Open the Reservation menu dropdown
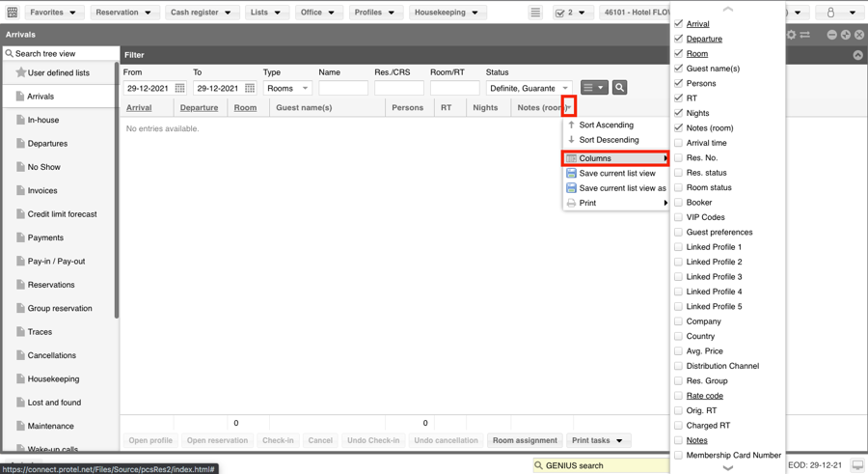Screen dimensions: 868x474 [122, 13]
